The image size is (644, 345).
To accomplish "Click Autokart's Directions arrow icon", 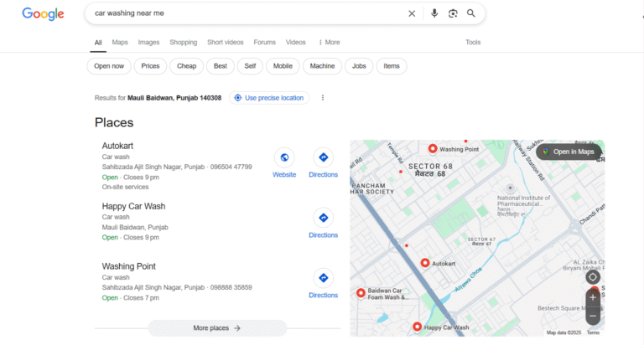I will click(x=323, y=157).
